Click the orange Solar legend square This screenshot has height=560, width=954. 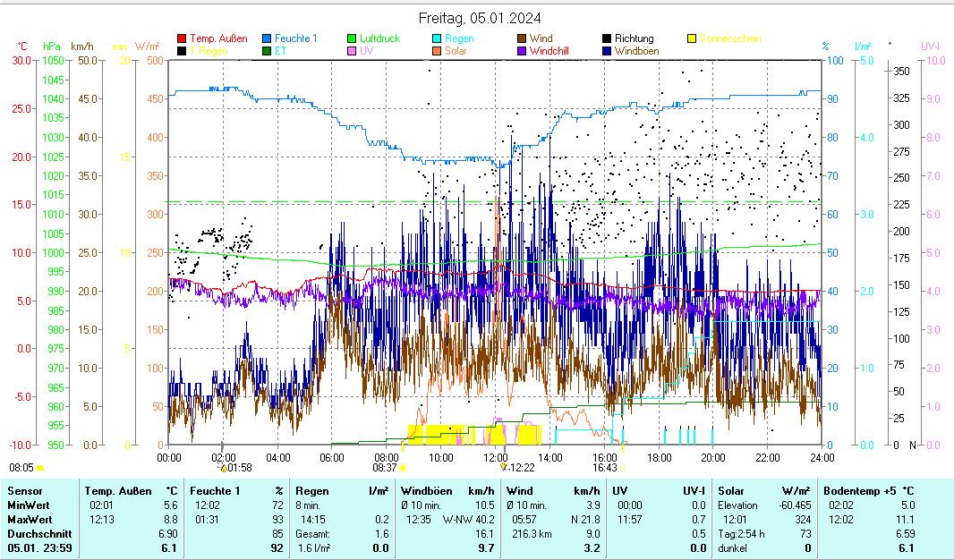click(437, 51)
